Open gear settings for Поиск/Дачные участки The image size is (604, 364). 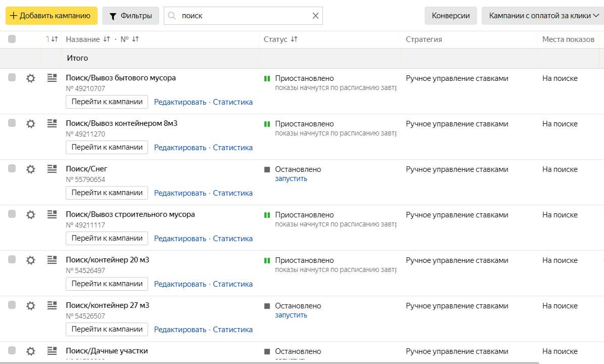tap(30, 351)
